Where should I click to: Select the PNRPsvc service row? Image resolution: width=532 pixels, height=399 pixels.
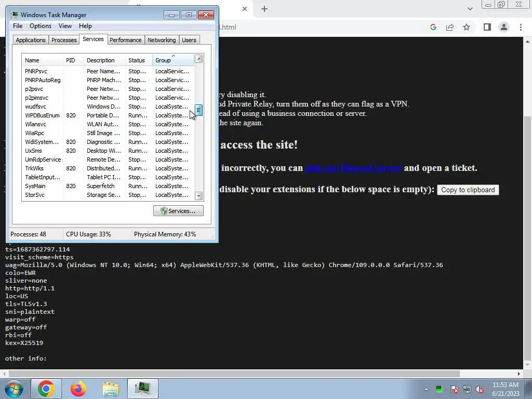pyautogui.click(x=108, y=71)
